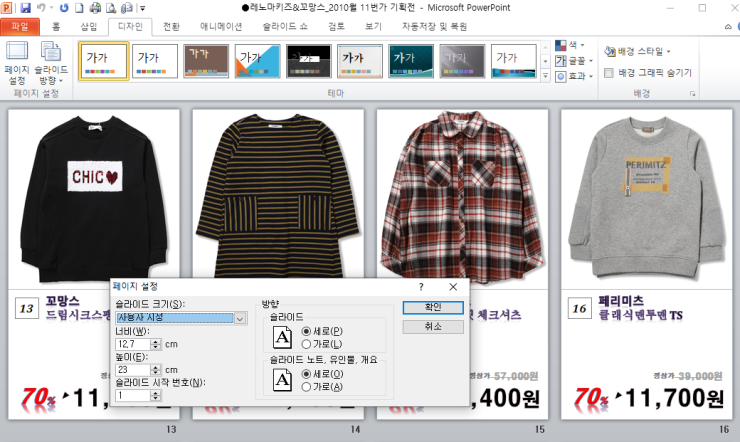Click theme gallery scroll down arrow
Image resolution: width=740 pixels, height=442 pixels.
click(x=546, y=61)
